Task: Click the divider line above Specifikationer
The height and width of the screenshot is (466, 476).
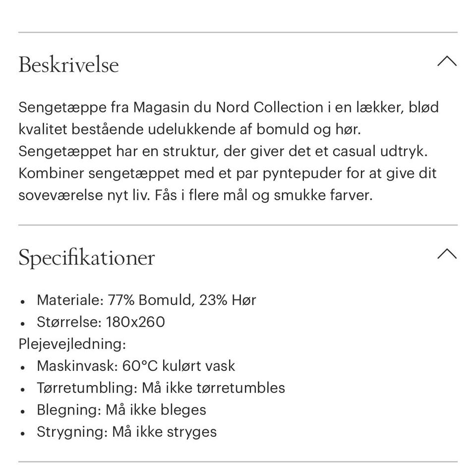Action: point(238,224)
